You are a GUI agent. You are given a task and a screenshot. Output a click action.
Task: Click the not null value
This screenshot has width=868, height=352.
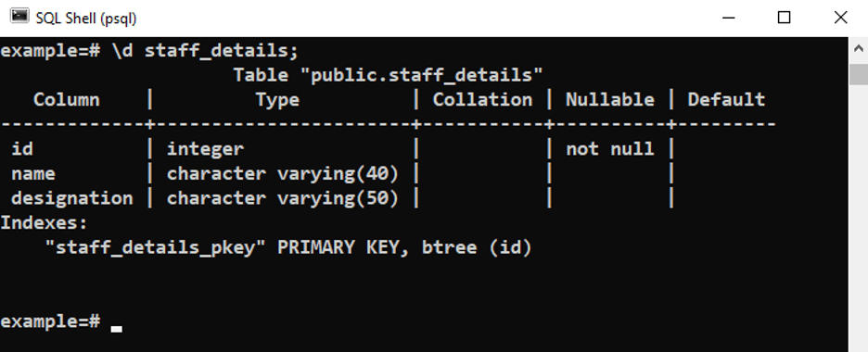tap(609, 148)
